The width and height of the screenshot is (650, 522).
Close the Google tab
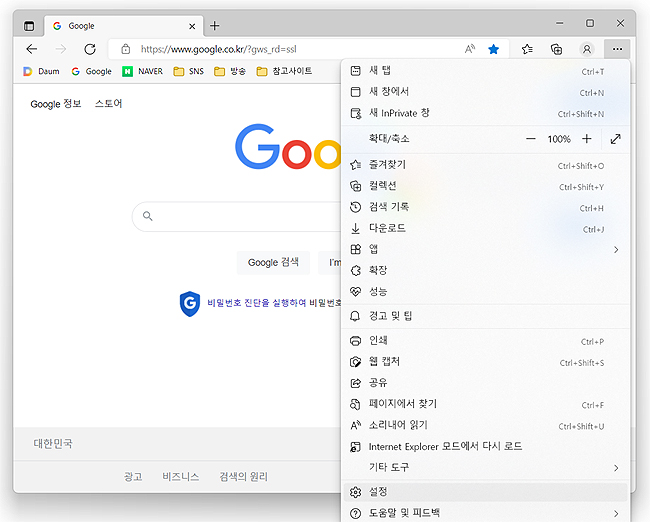point(192,27)
